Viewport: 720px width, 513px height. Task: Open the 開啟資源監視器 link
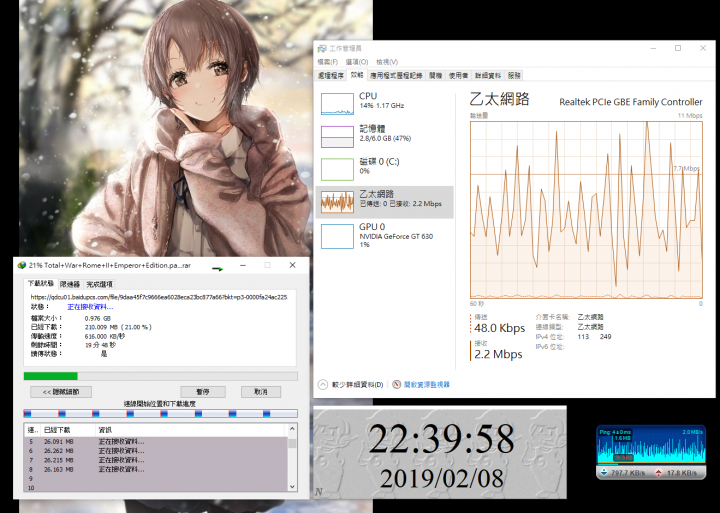pos(427,384)
